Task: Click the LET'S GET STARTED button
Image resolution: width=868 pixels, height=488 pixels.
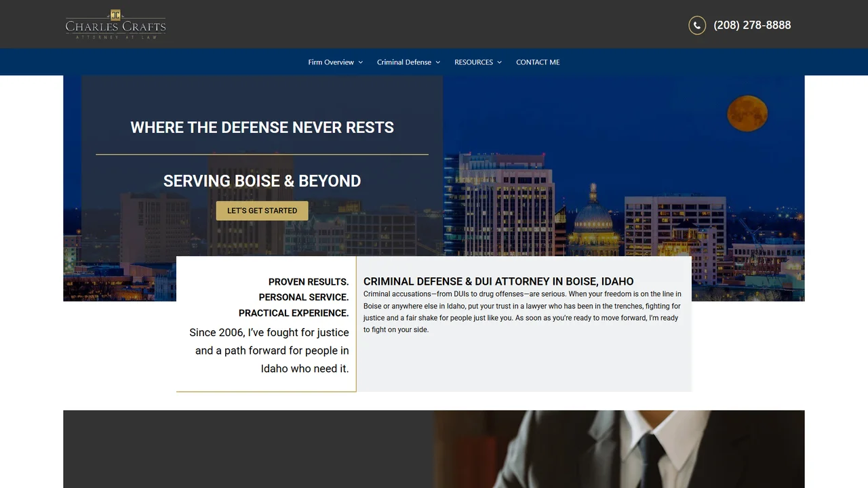Action: 262,211
